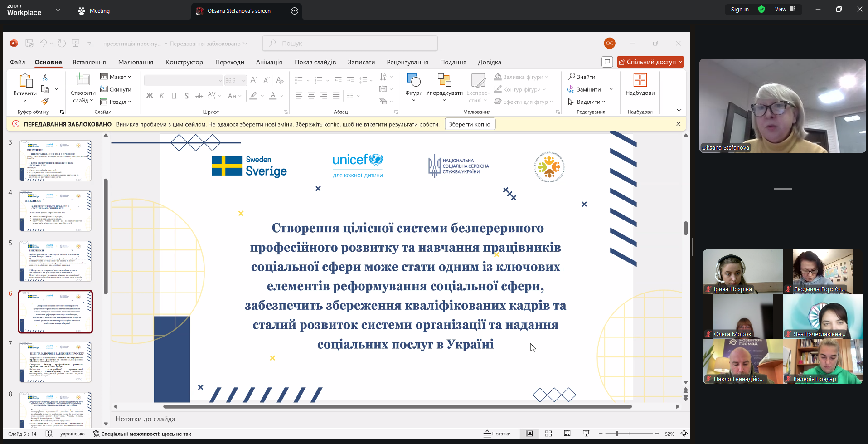Click the Save a copy (Зберегти копію) button

470,124
